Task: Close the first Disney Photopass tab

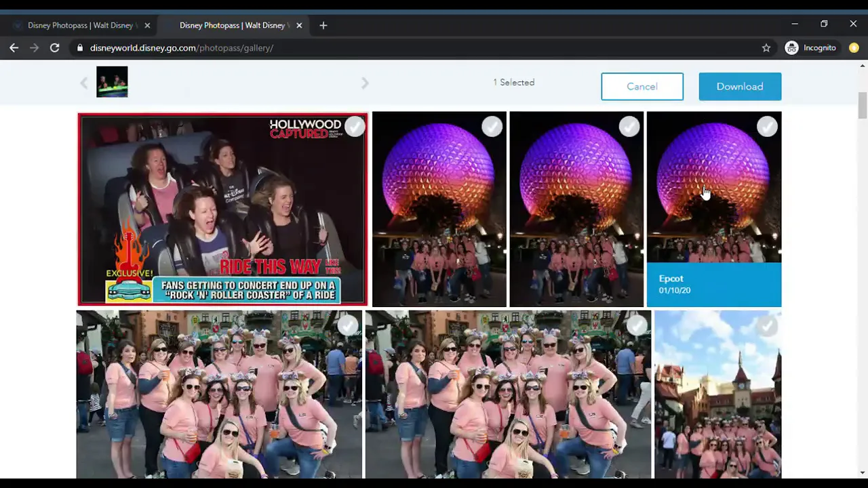Action: coord(147,25)
